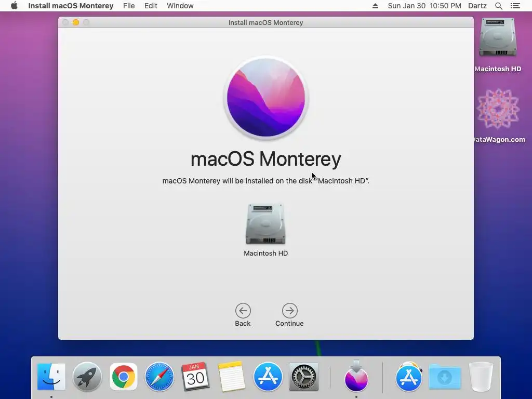532x399 pixels.
Task: Click the install destination description text
Action: (265, 181)
